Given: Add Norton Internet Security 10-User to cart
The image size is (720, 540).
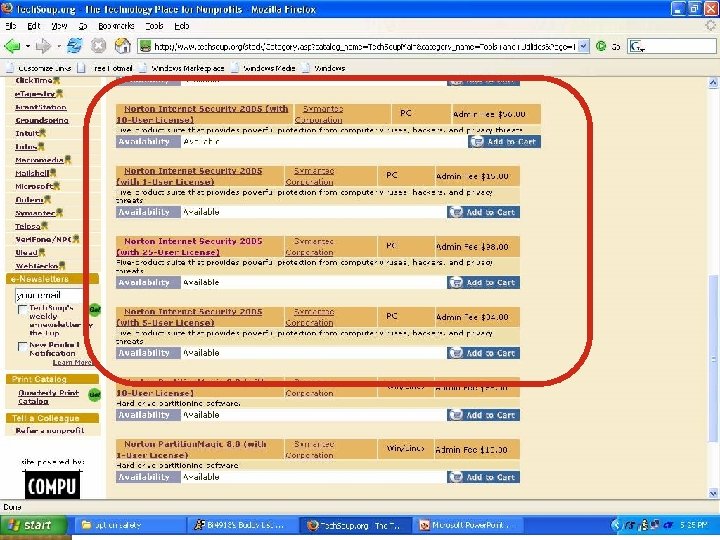Looking at the screenshot, I should point(504,141).
